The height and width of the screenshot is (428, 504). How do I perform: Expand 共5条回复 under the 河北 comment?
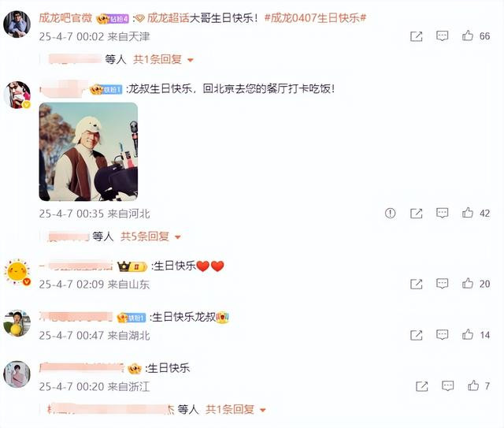click(150, 236)
